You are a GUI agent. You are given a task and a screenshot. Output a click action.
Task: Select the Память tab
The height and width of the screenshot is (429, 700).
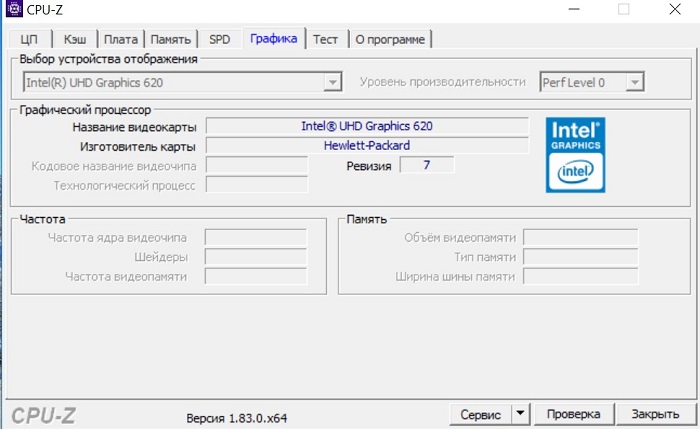(x=171, y=39)
